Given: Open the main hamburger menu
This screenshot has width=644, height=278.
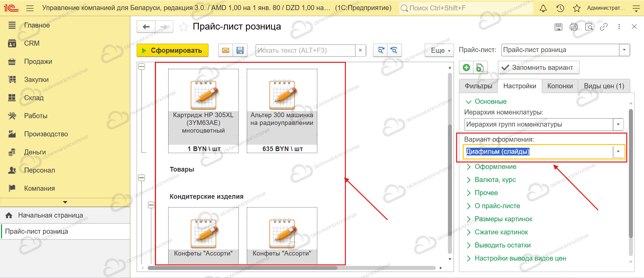Looking at the screenshot, I should (30, 8).
